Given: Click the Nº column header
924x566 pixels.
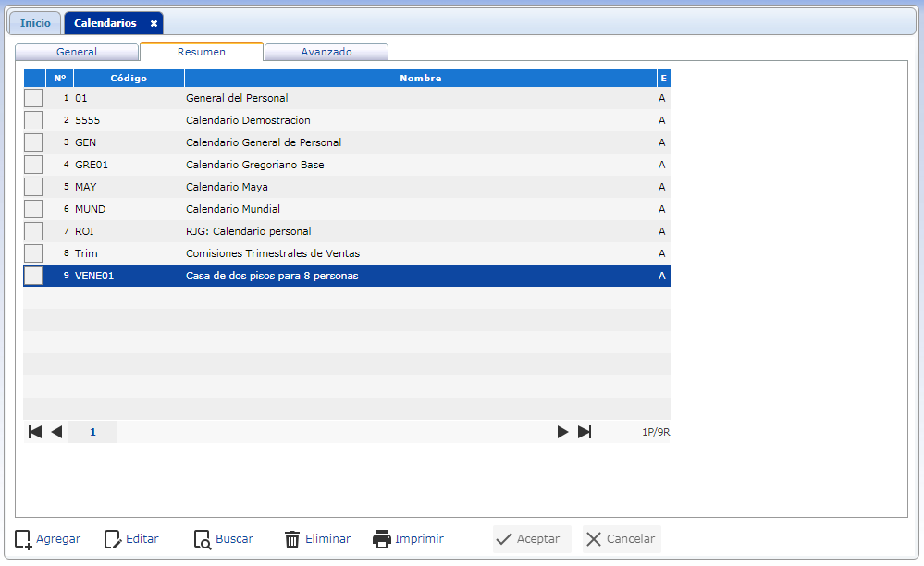Looking at the screenshot, I should click(x=59, y=79).
